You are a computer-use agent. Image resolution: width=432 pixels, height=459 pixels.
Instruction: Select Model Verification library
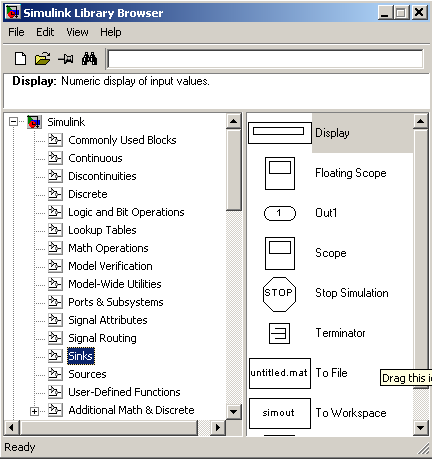[110, 266]
